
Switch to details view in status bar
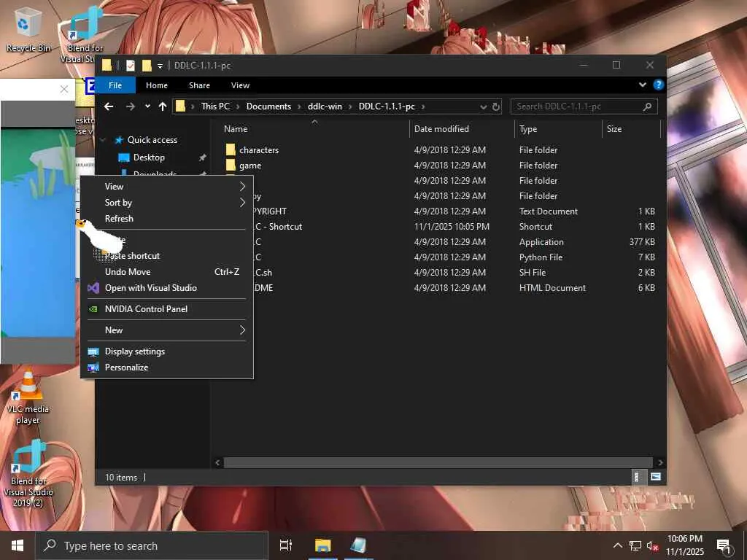tap(637, 477)
